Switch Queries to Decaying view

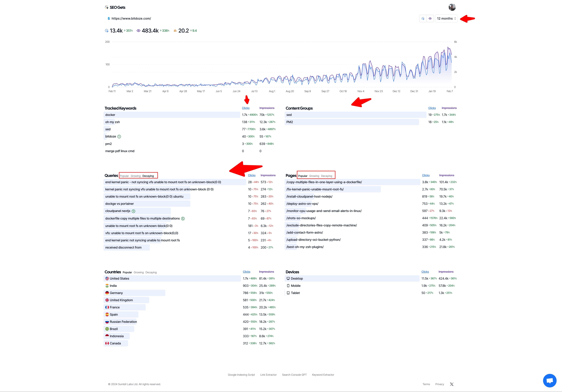[148, 176]
